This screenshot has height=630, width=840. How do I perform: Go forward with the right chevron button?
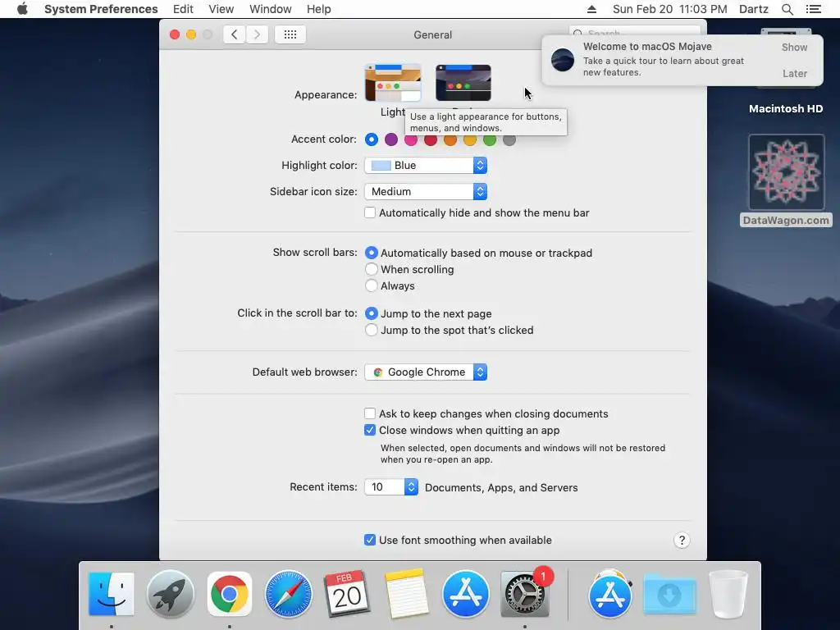[x=257, y=34]
